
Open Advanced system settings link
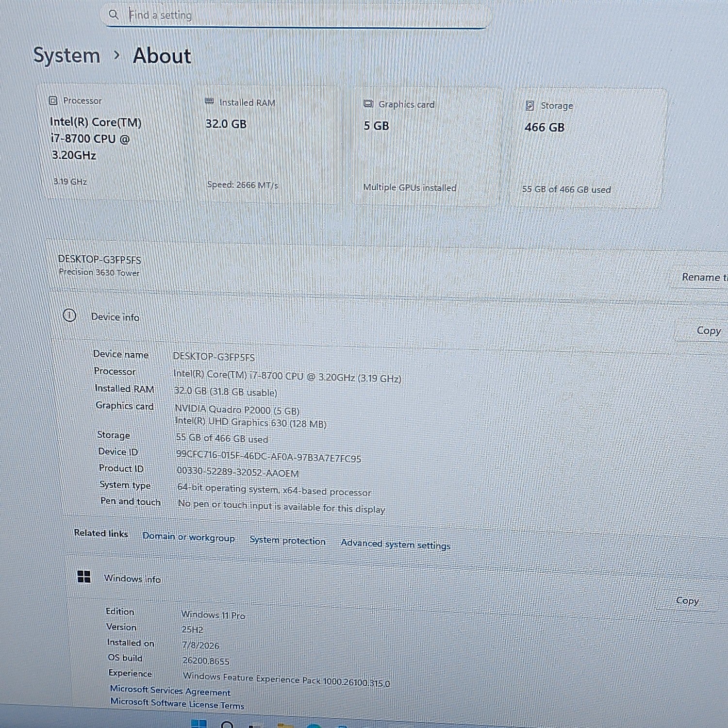pyautogui.click(x=396, y=544)
